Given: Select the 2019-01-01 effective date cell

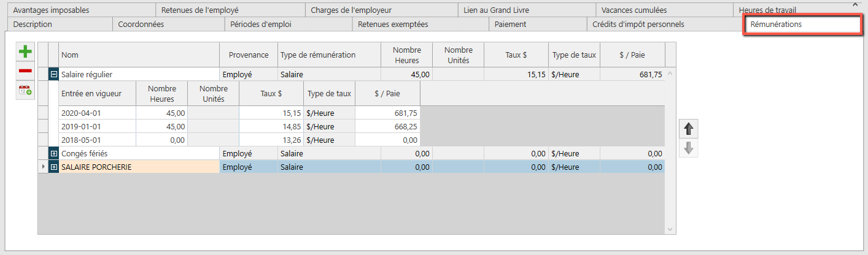Looking at the screenshot, I should coord(97,126).
